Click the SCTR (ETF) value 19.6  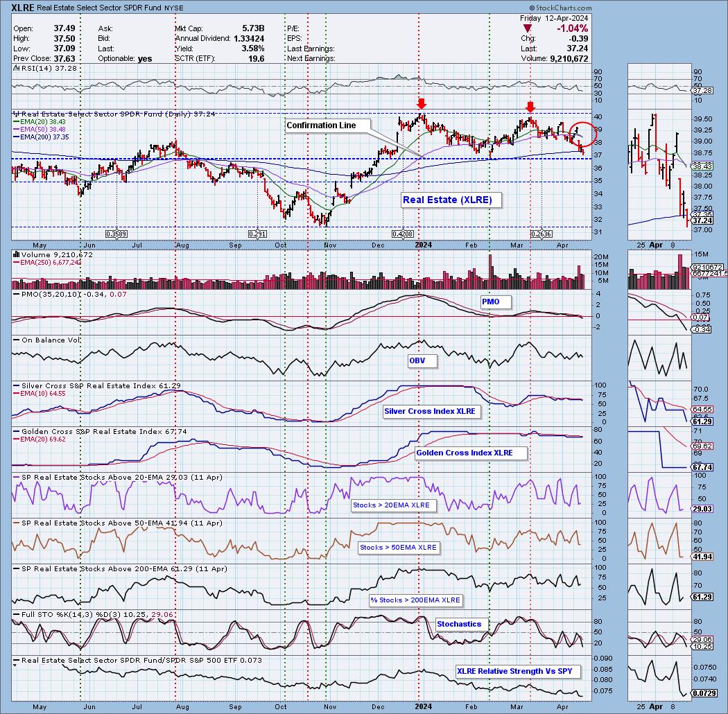257,58
